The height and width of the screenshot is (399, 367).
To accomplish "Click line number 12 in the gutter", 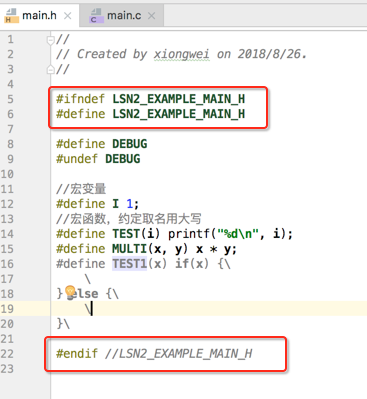I will click(x=7, y=204).
